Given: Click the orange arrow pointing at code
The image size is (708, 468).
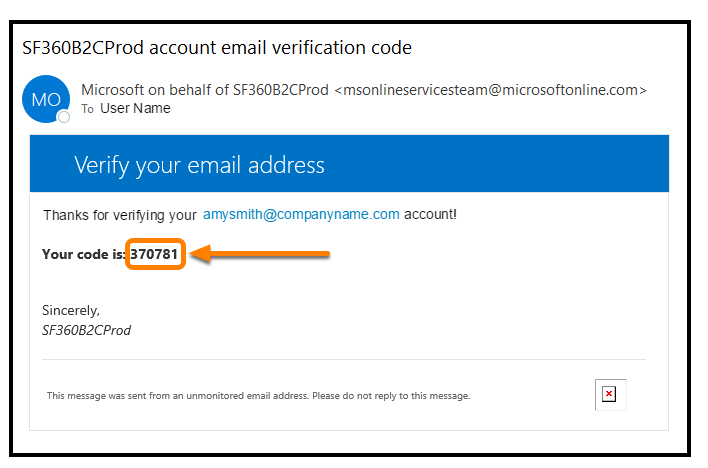Looking at the screenshot, I should [x=260, y=255].
